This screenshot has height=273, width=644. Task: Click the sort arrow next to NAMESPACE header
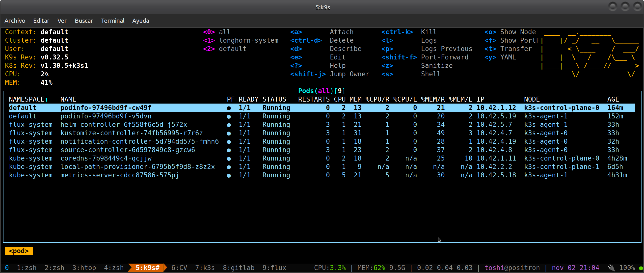coord(47,100)
